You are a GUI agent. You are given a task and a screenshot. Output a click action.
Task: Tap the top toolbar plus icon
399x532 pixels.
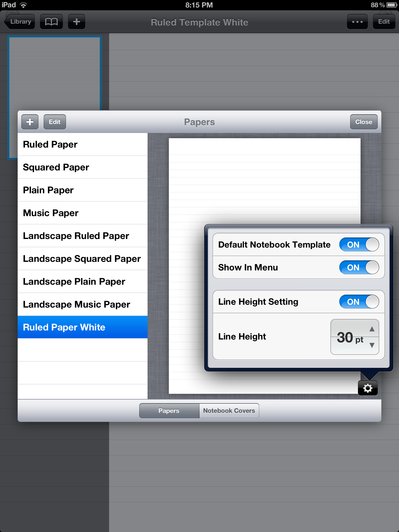(77, 22)
